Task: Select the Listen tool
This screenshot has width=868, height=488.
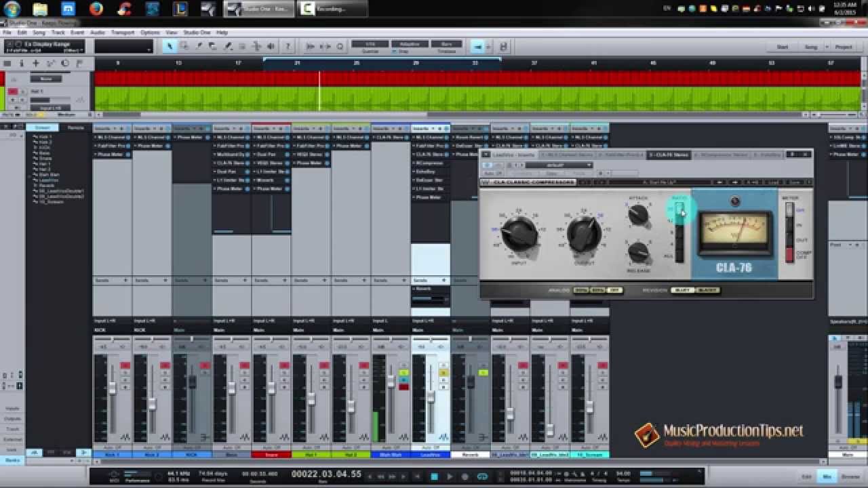Action: (271, 46)
